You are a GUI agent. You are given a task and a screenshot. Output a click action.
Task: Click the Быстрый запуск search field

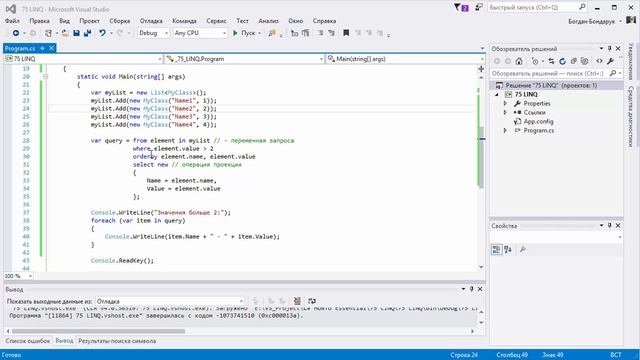coord(533,7)
